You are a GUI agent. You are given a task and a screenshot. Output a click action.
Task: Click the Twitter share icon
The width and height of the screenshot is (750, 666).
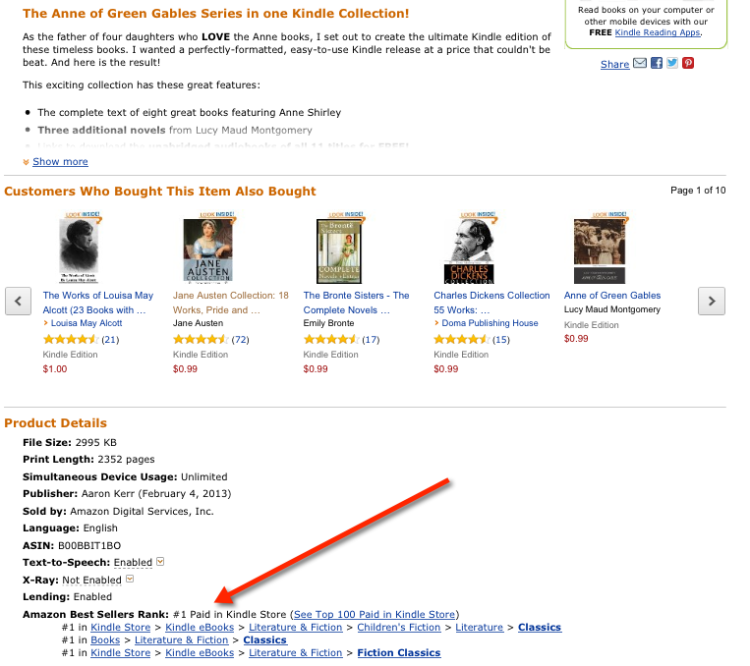(x=672, y=64)
